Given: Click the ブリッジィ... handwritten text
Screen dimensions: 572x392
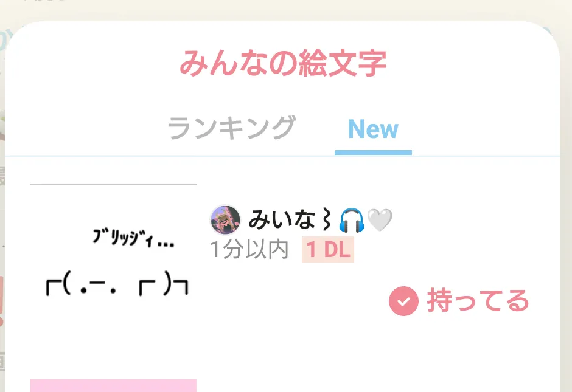Looking at the screenshot, I should 133,238.
